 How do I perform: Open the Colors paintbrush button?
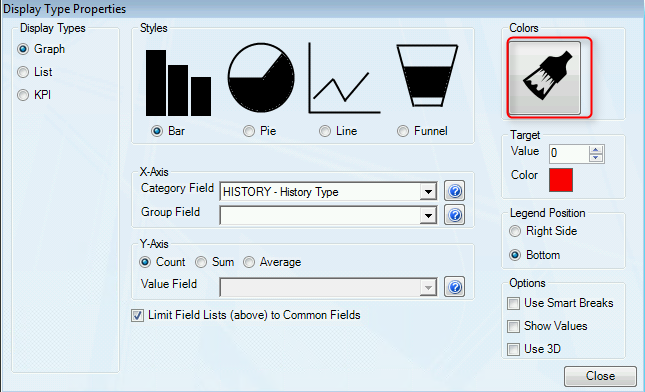pyautogui.click(x=545, y=78)
